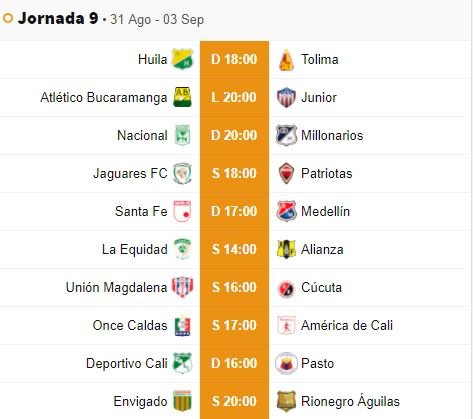The image size is (473, 419).
Task: Open the Unión Magdalena striped crest
Action: [182, 287]
